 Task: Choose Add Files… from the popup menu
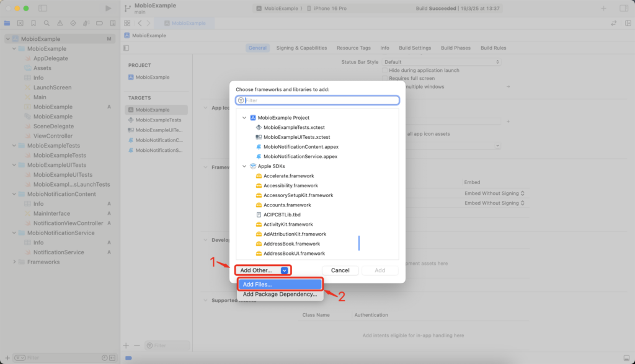click(279, 284)
